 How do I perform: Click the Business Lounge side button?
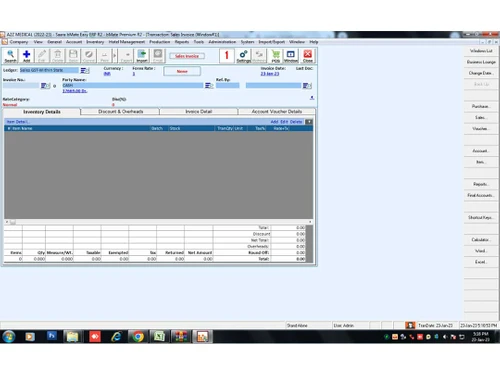[x=481, y=62]
